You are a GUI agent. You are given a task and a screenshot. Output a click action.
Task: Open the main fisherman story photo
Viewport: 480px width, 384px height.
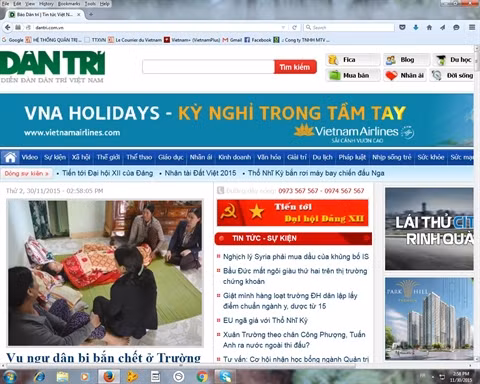coord(105,273)
